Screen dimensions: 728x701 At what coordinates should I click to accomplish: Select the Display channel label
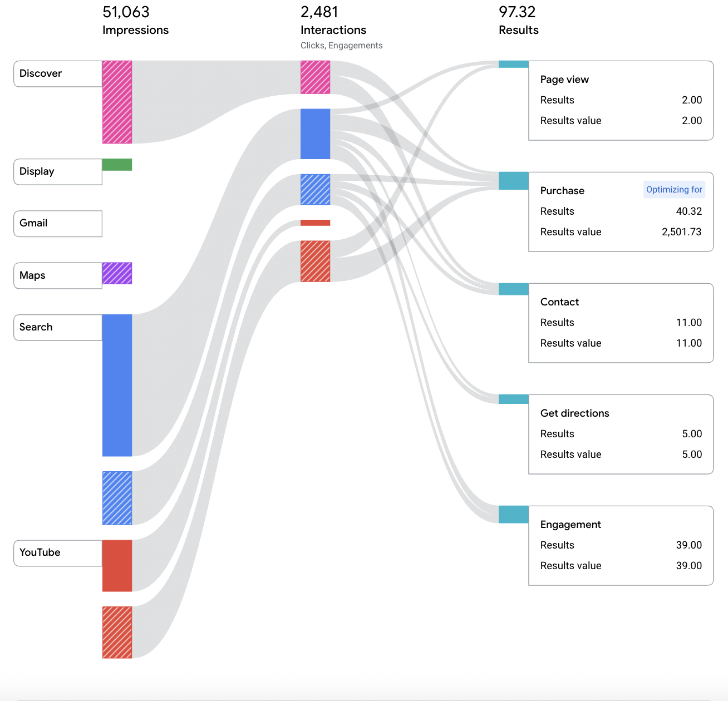click(x=57, y=172)
